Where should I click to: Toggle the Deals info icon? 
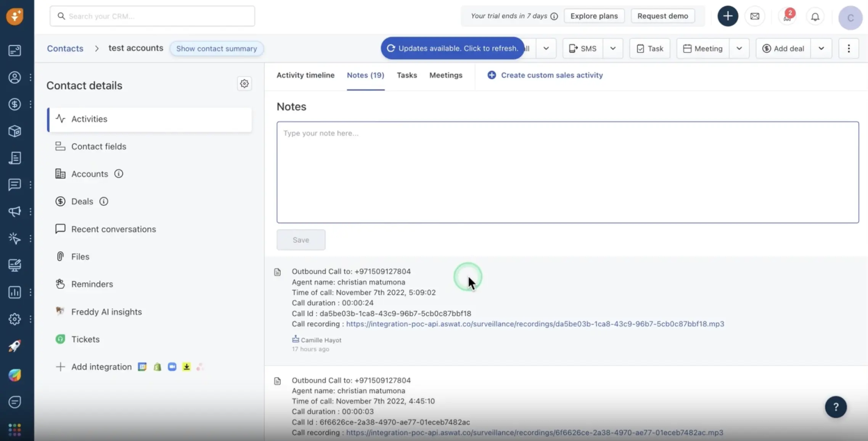(103, 201)
